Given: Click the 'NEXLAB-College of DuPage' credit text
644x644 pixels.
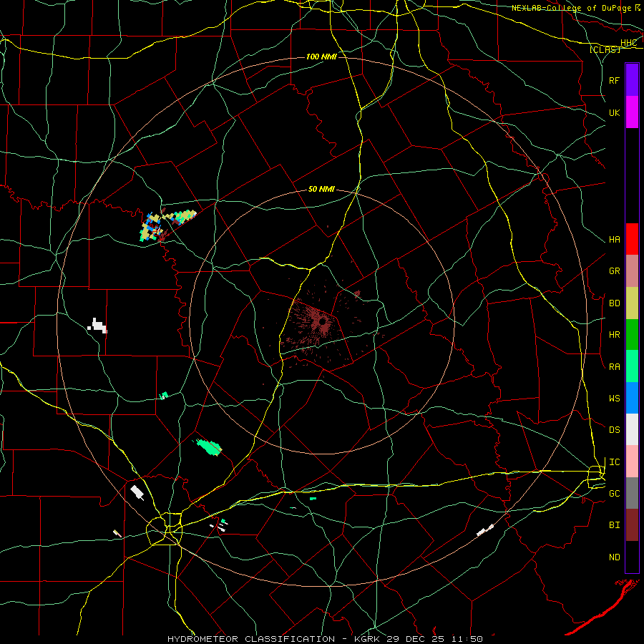Looking at the screenshot, I should 572,8.
